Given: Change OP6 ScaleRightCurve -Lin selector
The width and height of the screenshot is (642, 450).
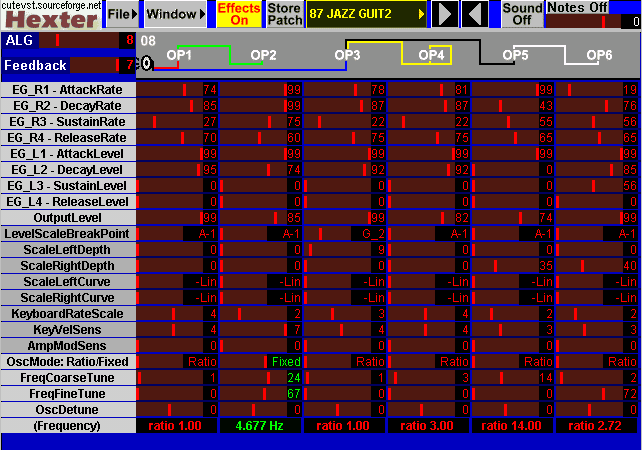Looking at the screenshot, I should (596, 297).
